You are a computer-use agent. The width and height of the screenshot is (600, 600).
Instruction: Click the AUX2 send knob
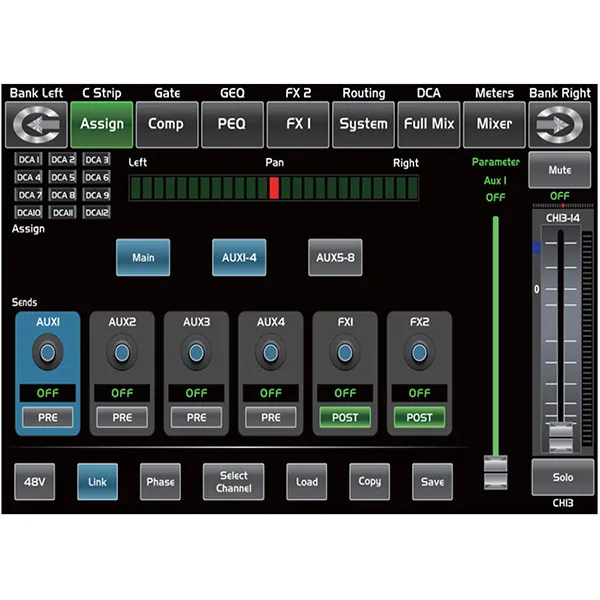[x=122, y=352]
